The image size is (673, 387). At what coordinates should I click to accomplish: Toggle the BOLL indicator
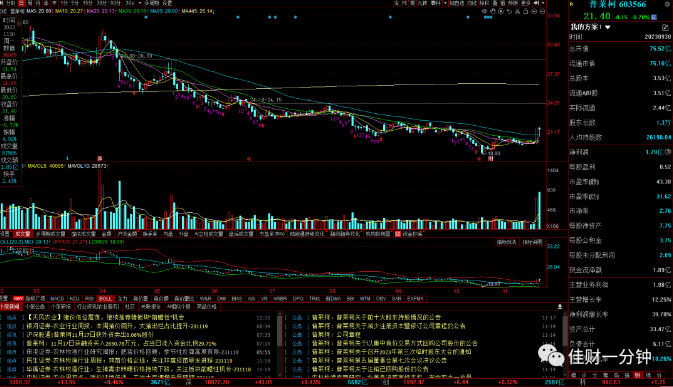105,299
